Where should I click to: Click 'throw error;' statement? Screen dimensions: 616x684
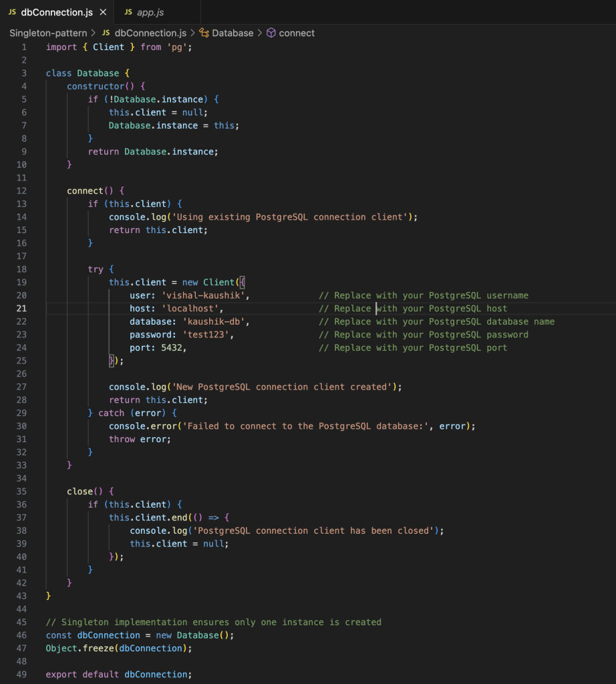coord(140,440)
